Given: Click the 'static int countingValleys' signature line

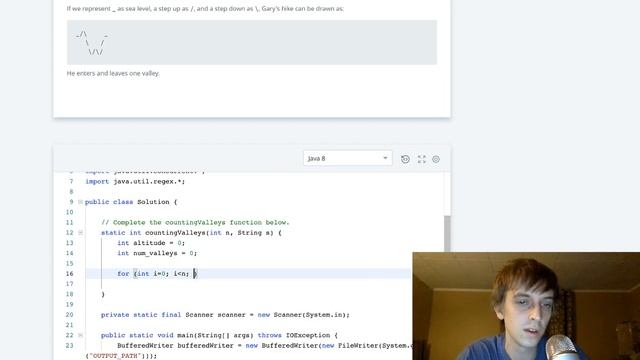Looking at the screenshot, I should pos(191,233).
